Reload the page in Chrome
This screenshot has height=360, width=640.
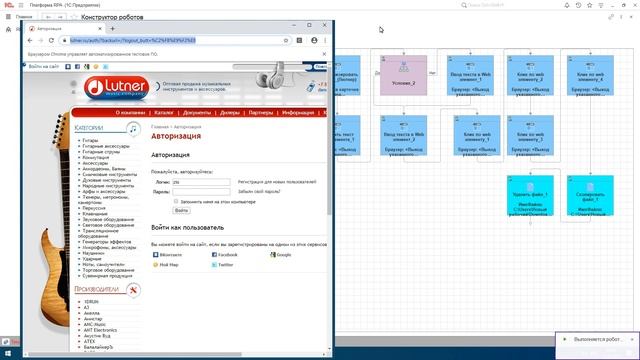51,40
